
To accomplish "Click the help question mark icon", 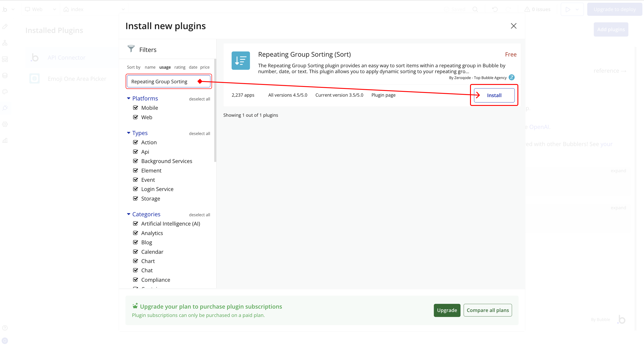I will tap(5, 328).
